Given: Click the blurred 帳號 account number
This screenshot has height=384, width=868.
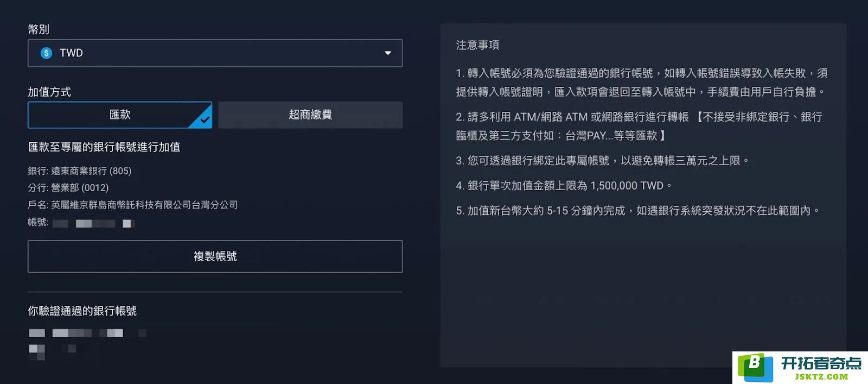Looking at the screenshot, I should pos(93,223).
